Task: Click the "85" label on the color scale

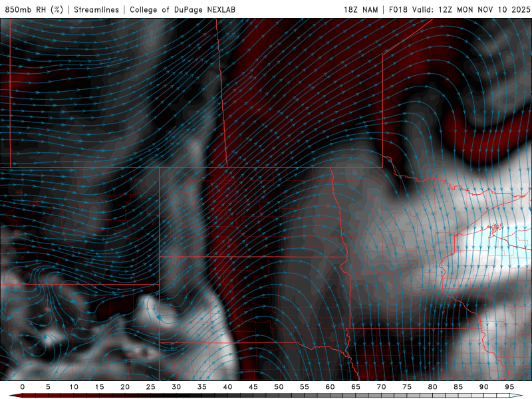Action: pyautogui.click(x=458, y=387)
